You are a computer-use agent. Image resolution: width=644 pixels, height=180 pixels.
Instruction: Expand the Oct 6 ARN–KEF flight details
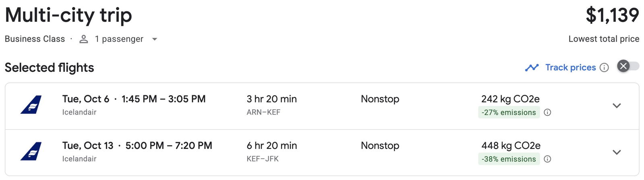(x=617, y=106)
